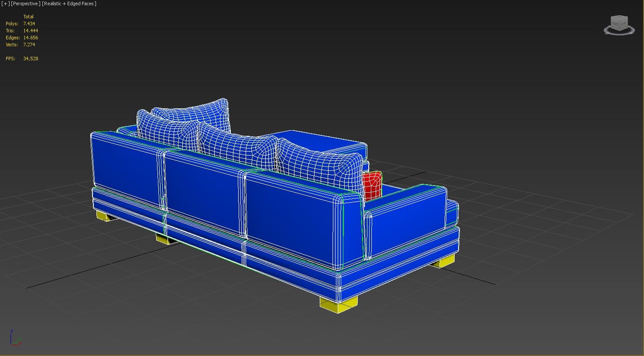Click the FPS value in viewport statistics
The width and height of the screenshot is (644, 356).
tap(30, 59)
